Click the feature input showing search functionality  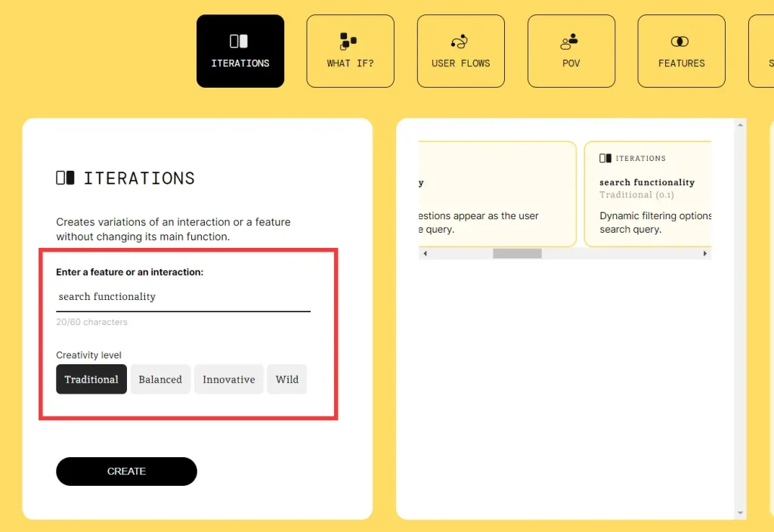point(183,296)
